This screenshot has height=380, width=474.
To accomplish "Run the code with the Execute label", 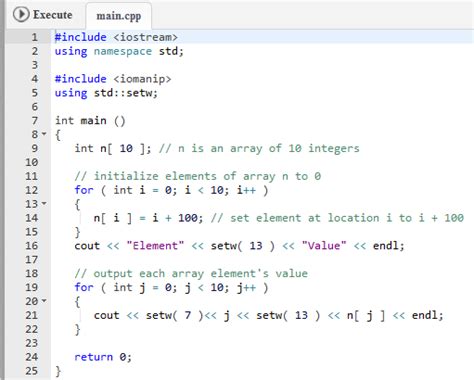I will coord(52,15).
